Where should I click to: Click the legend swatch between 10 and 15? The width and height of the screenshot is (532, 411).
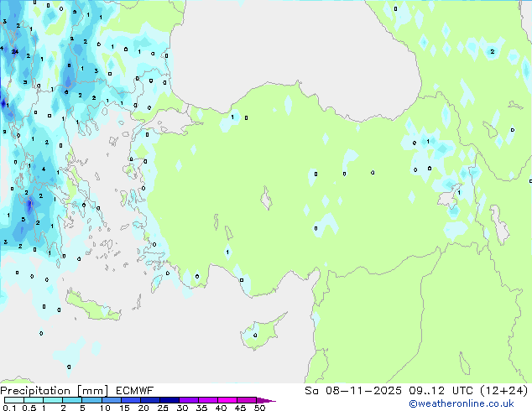pyautogui.click(x=111, y=400)
